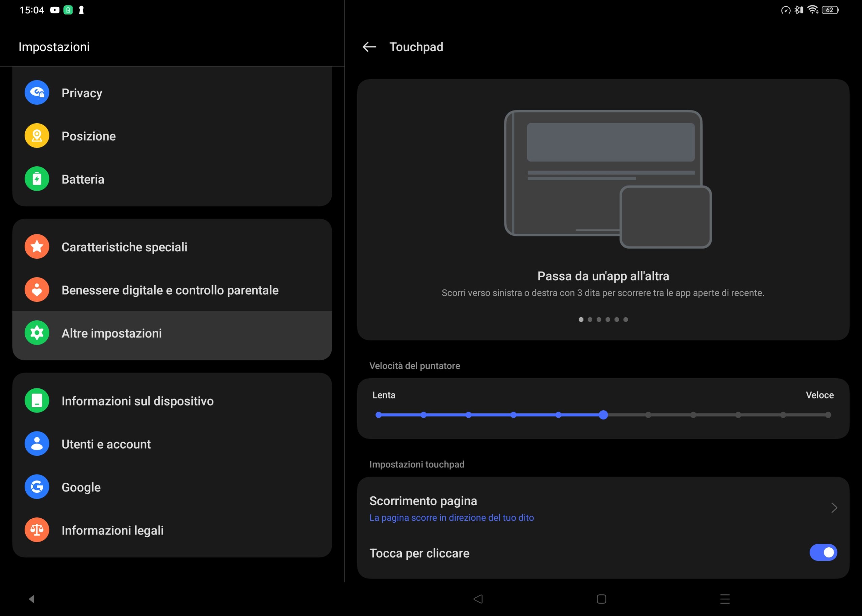862x616 pixels.
Task: Select Altre impostazioni in settings list
Action: coord(111,333)
